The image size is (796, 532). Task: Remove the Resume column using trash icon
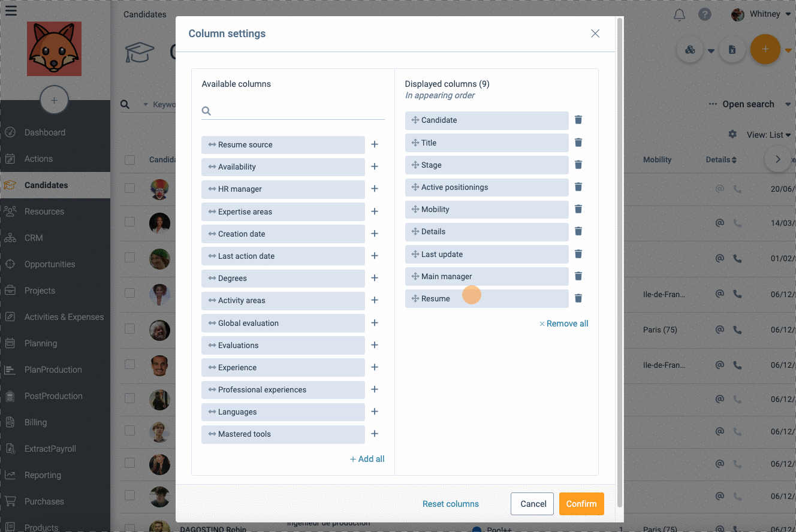578,298
